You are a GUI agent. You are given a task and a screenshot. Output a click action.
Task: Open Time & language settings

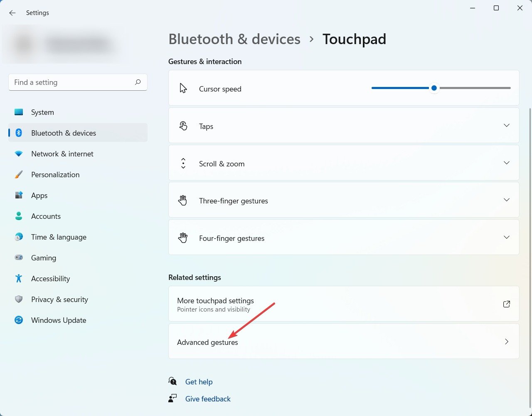(x=59, y=237)
